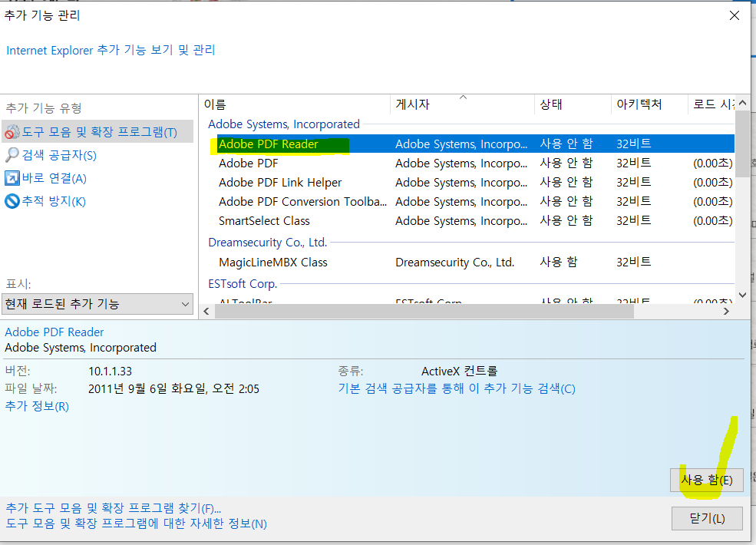Click the accelerators arrow icon
This screenshot has width=756, height=545.
click(x=12, y=178)
